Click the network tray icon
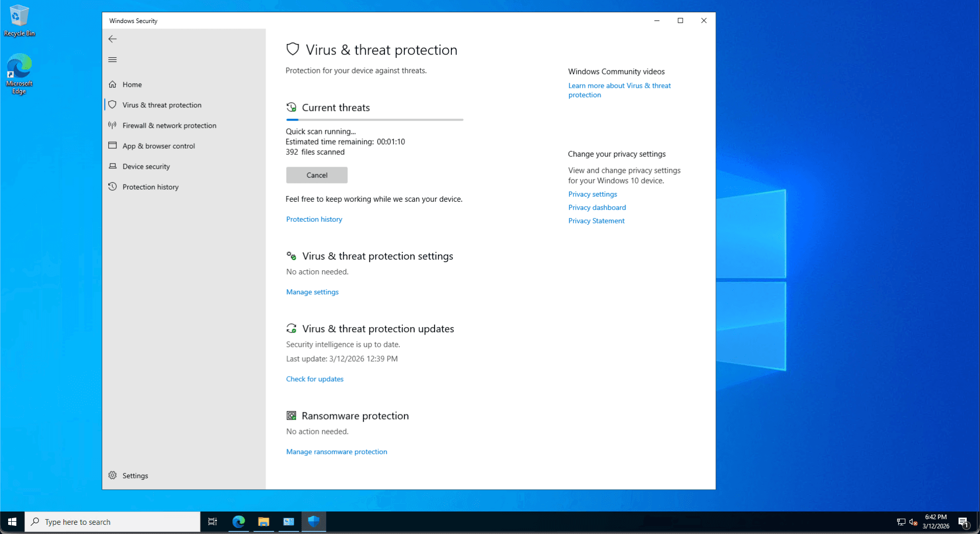 tap(901, 522)
